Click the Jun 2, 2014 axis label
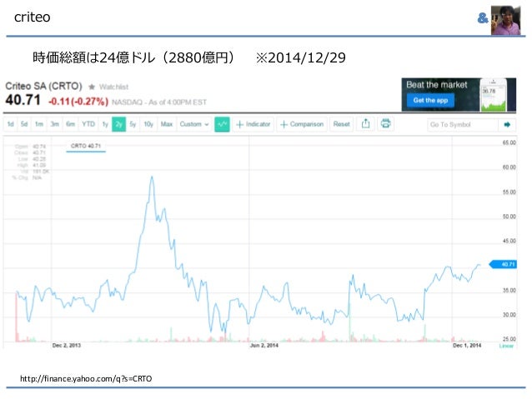Viewport: 532px width, 399px height. [264, 346]
